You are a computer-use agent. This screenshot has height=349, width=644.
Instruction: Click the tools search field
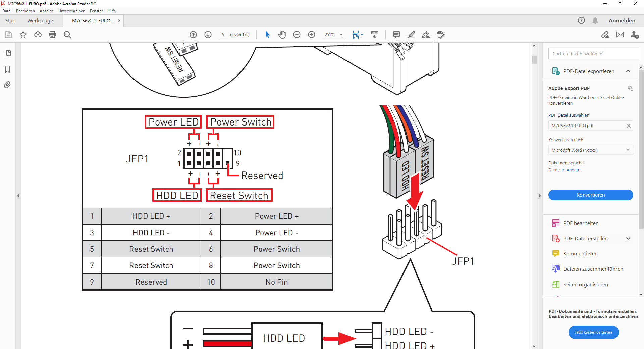593,54
